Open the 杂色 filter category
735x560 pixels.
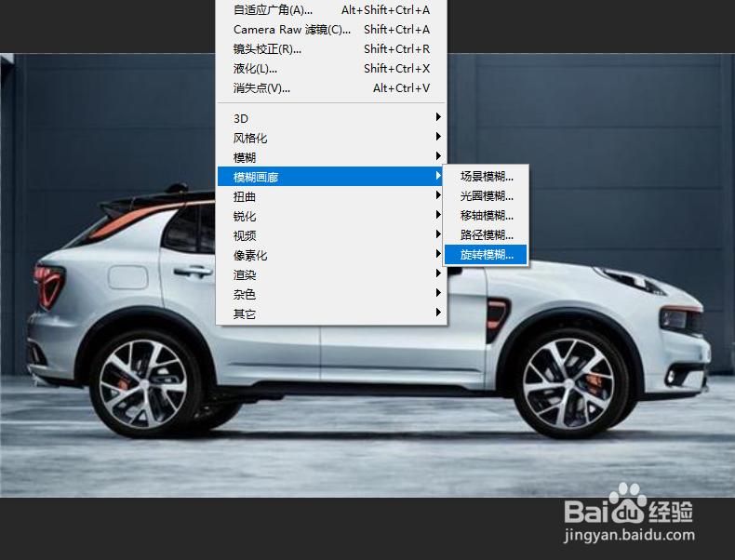coord(330,294)
